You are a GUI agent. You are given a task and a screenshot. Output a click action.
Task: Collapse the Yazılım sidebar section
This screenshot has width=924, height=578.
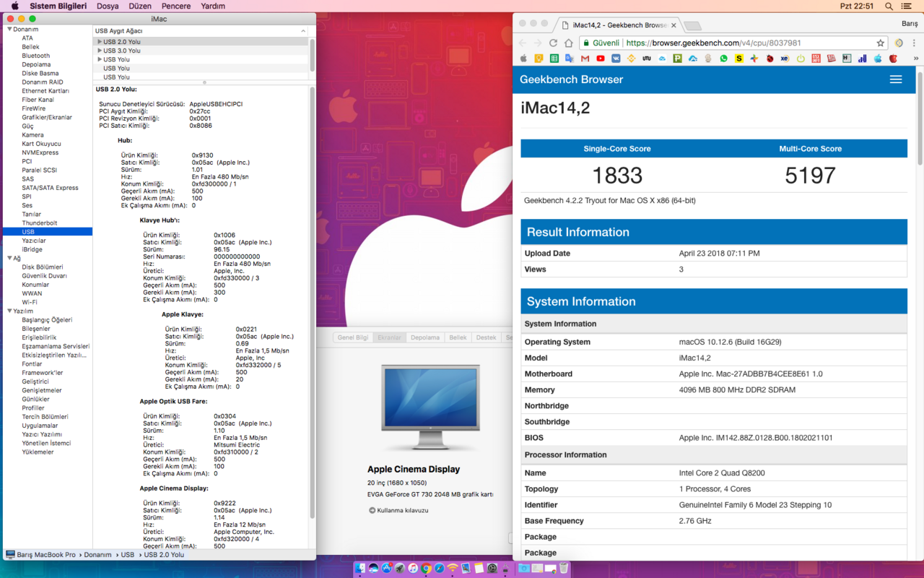[9, 311]
